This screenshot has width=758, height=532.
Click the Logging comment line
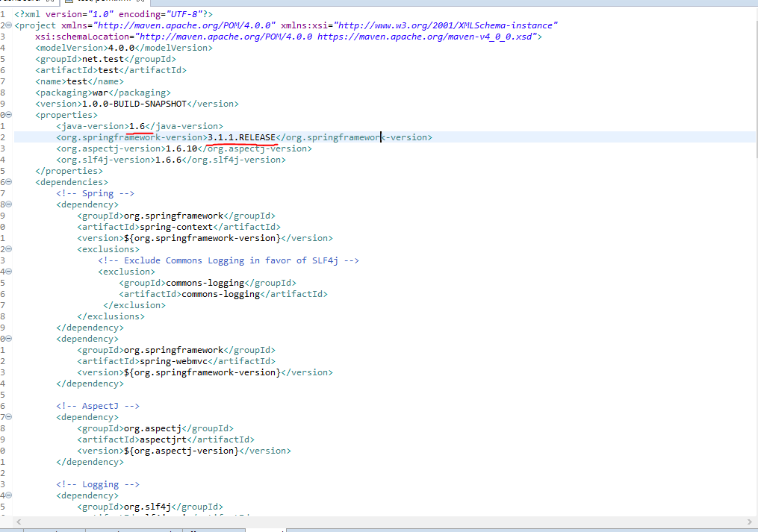click(x=98, y=484)
